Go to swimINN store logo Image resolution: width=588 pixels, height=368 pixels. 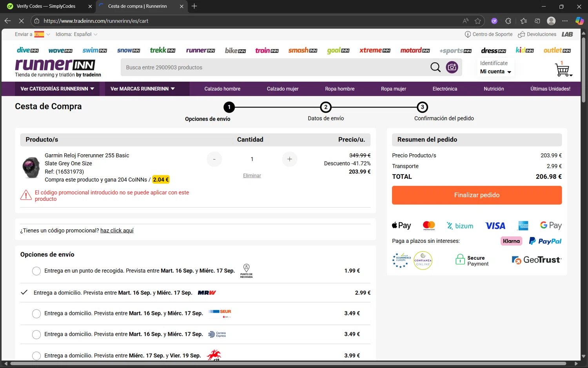[94, 50]
